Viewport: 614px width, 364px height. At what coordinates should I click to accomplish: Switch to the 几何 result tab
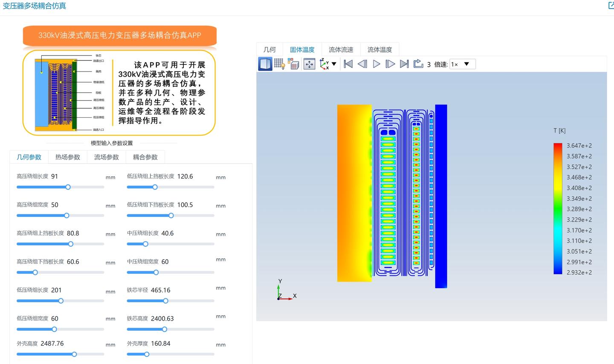269,50
